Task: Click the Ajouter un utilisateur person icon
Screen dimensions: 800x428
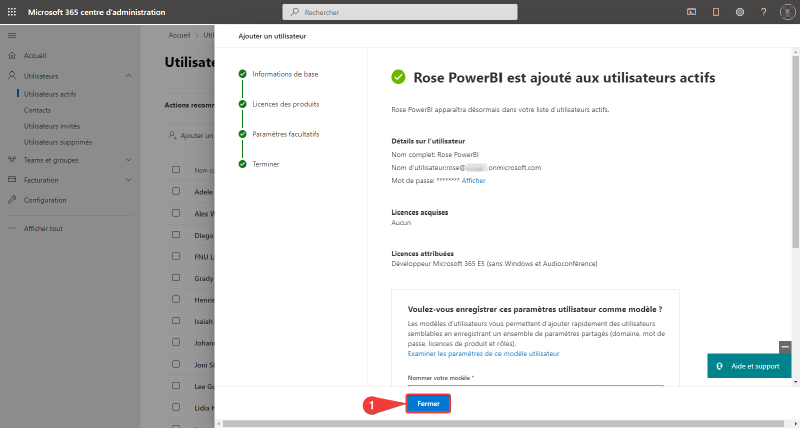Action: click(x=172, y=136)
